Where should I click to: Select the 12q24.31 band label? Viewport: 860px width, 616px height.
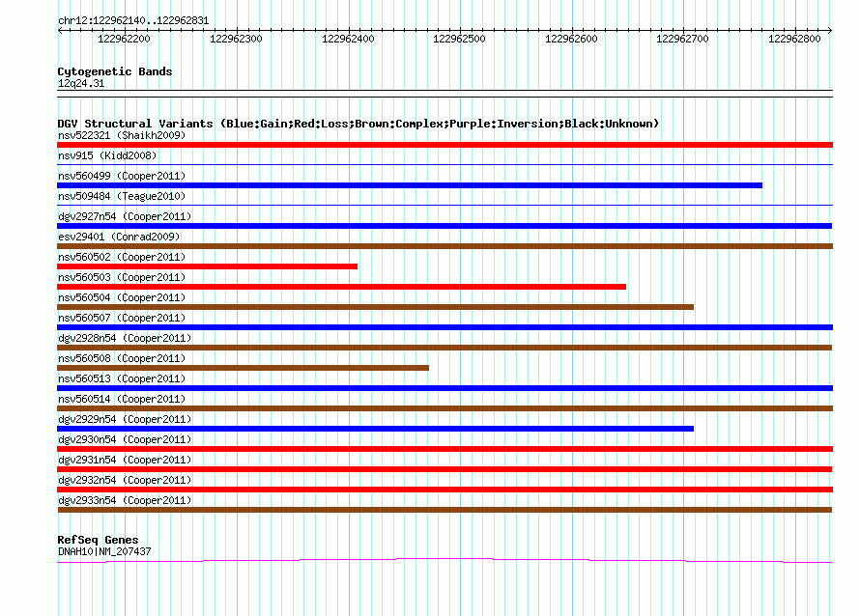click(x=81, y=83)
